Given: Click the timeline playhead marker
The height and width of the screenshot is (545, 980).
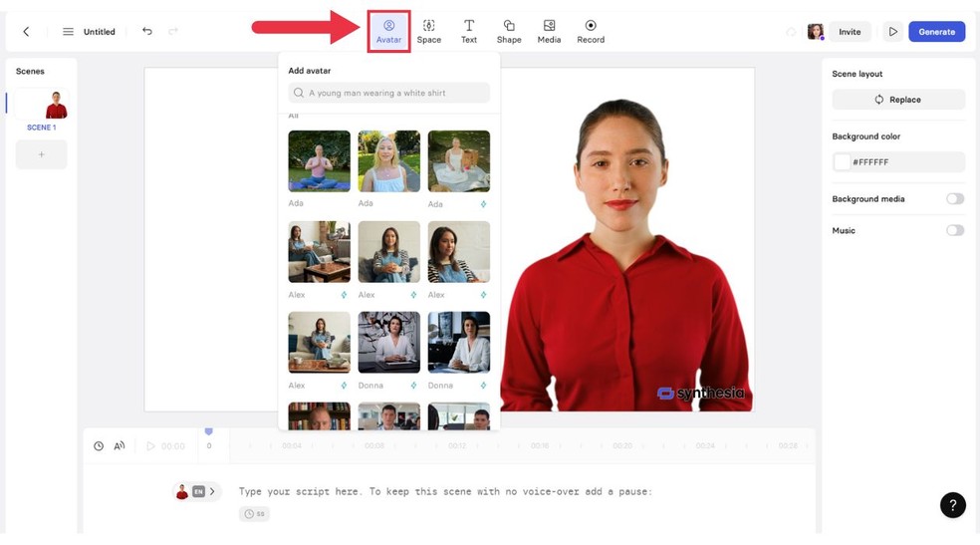Looking at the screenshot, I should [209, 431].
